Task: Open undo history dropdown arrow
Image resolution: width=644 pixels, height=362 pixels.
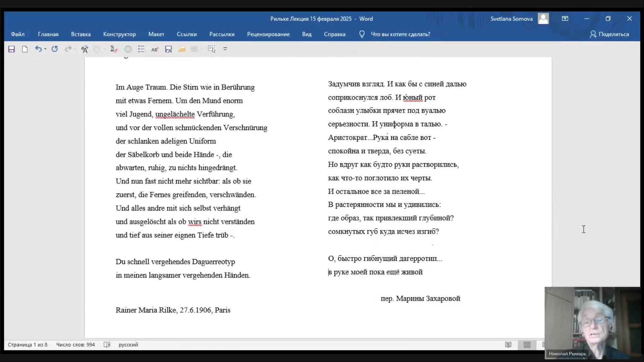Action: [x=45, y=49]
